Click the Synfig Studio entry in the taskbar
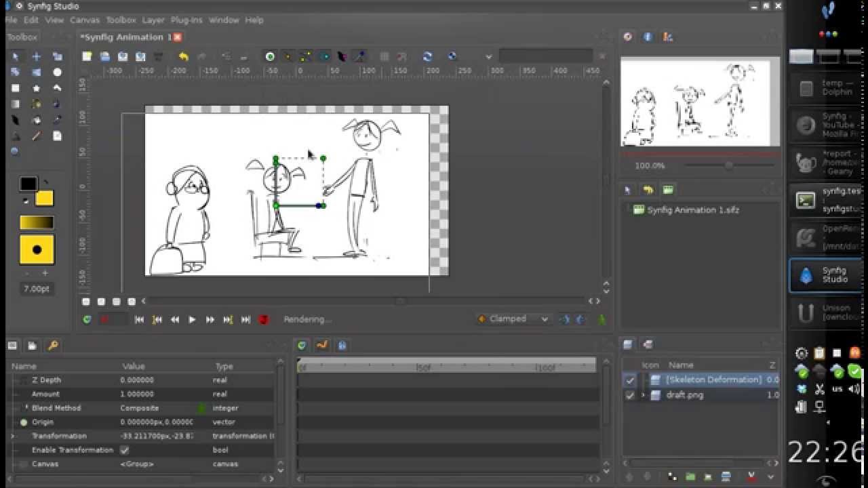The height and width of the screenshot is (488, 868). pos(825,275)
